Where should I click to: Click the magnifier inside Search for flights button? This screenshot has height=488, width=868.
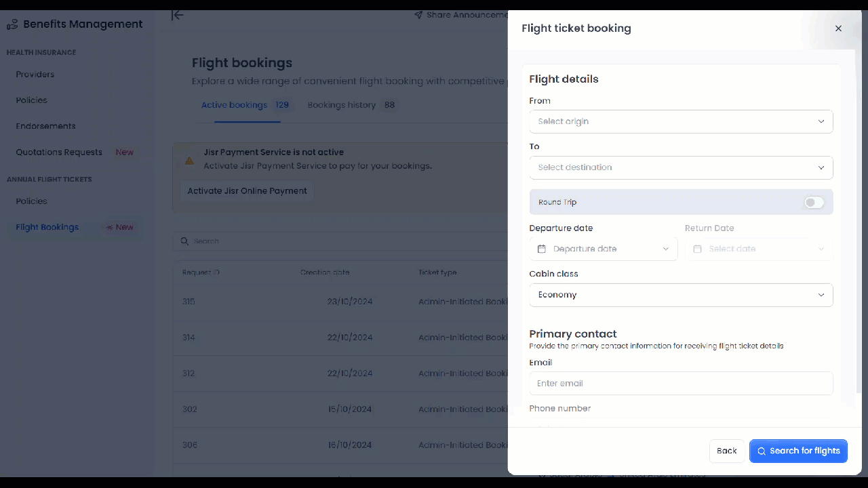761,451
